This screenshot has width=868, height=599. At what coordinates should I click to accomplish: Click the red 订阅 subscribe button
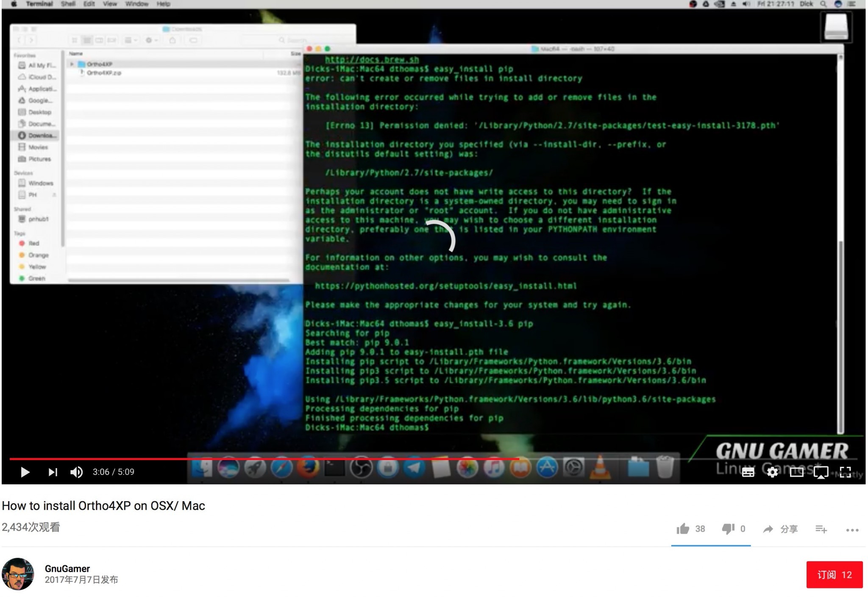coord(834,574)
